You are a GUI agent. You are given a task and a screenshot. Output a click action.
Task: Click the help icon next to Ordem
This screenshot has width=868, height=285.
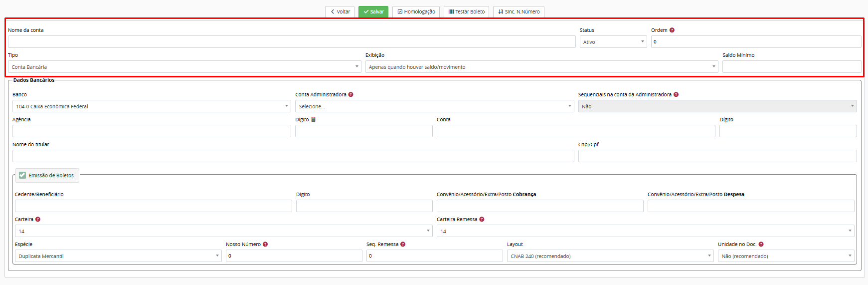672,30
